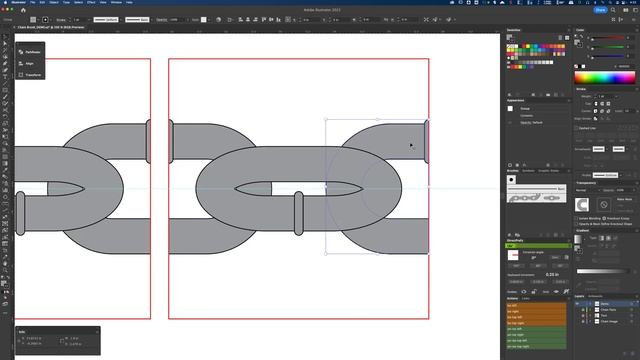Pick a color from the spectrum bar
This screenshot has height=360, width=640.
click(604, 78)
